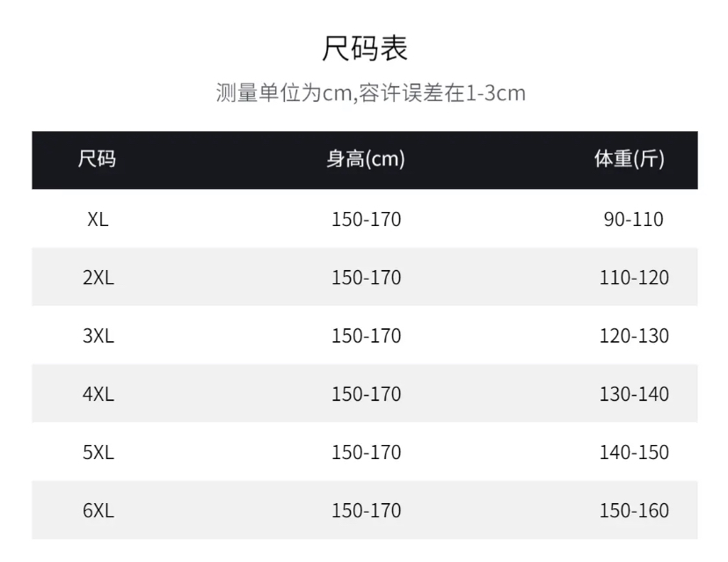Click the 6XL size cell
Image resolution: width=728 pixels, height=562 pixels.
click(98, 511)
